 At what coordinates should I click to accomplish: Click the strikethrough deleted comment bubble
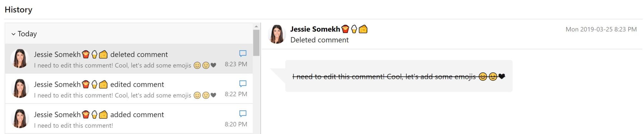pyautogui.click(x=399, y=76)
